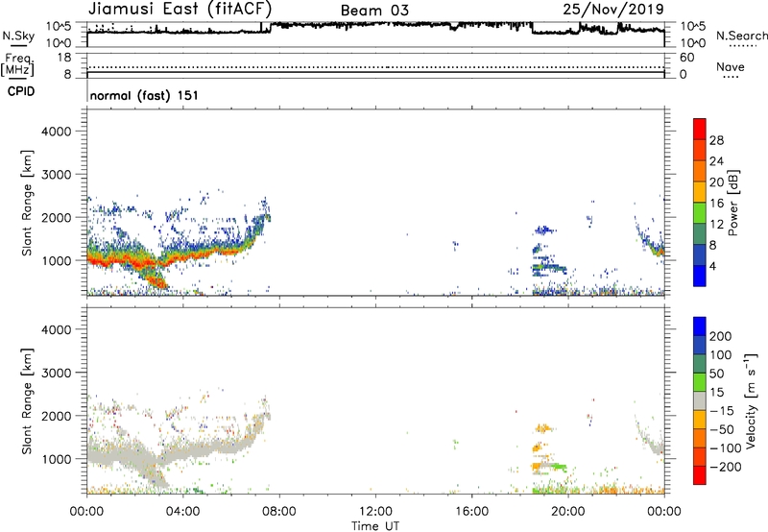Click the '08:00' time tick label
768x532 pixels.
279,512
